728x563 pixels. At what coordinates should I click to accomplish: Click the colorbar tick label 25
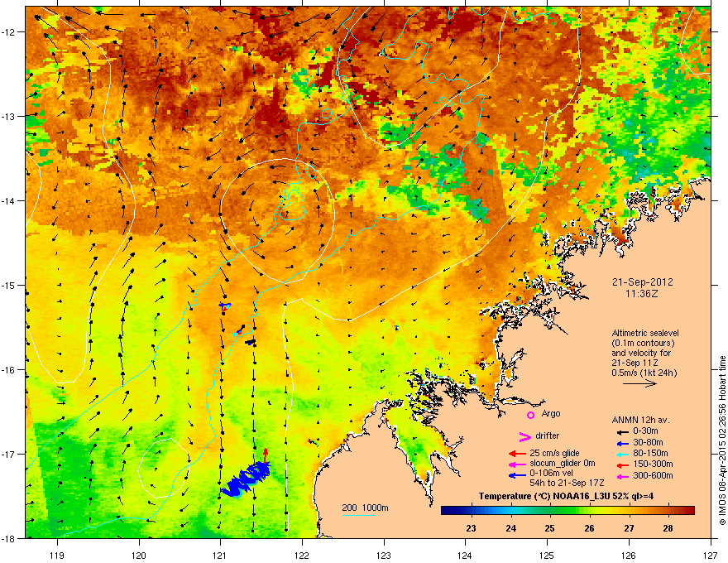(x=549, y=528)
